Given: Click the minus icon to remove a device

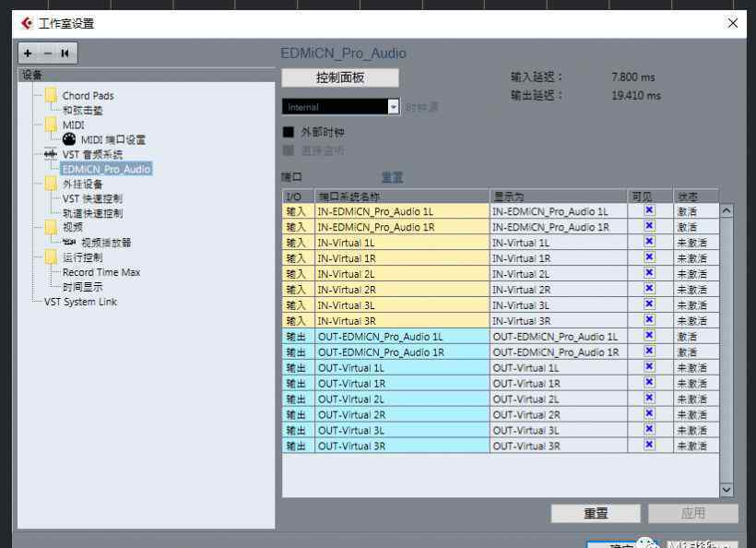Looking at the screenshot, I should click(47, 54).
